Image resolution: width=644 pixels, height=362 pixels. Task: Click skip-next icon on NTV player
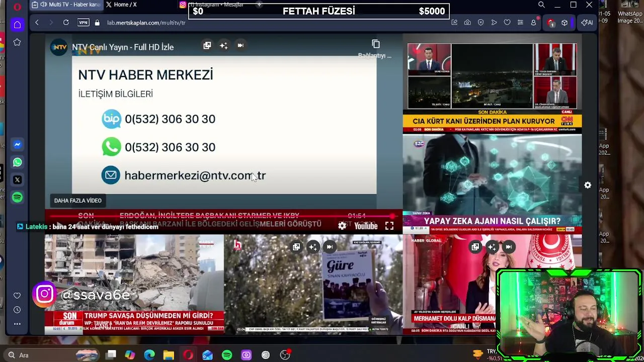[x=240, y=46]
